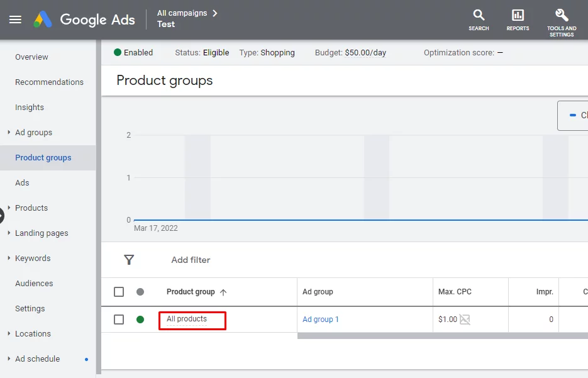The width and height of the screenshot is (588, 378).
Task: Open the Ads page
Action: (22, 182)
